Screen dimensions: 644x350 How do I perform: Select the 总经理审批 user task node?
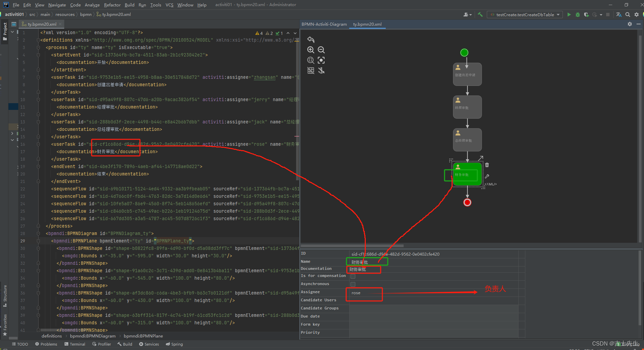(467, 140)
